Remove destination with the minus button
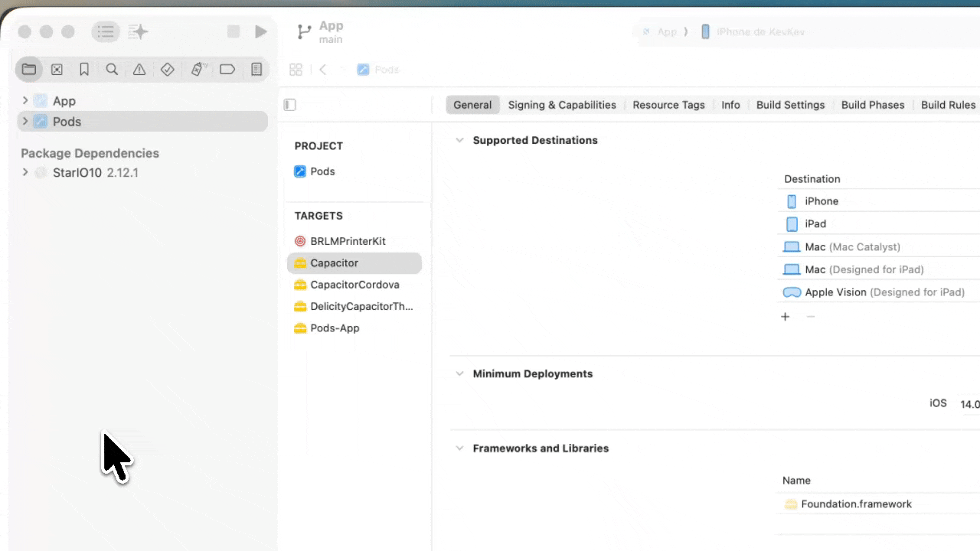The image size is (980, 551). tap(811, 317)
